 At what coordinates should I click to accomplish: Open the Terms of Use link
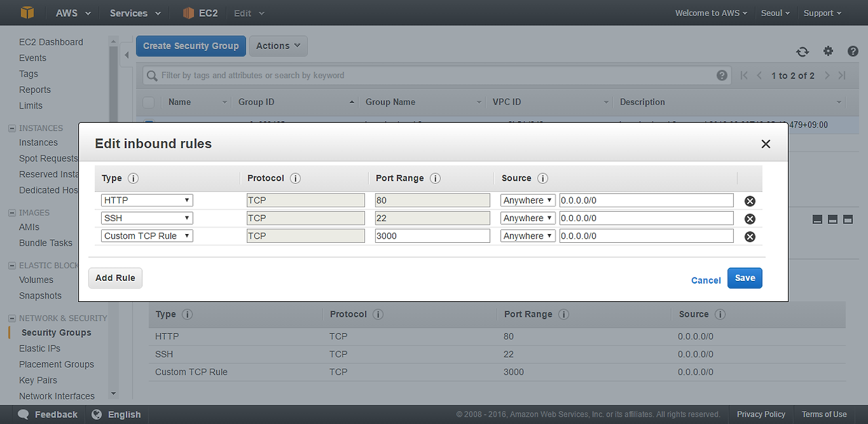coord(824,415)
